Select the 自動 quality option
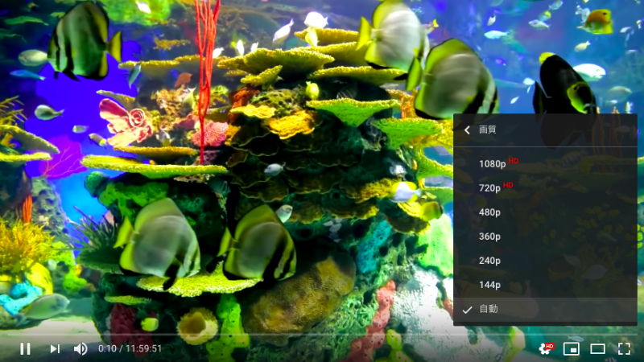 tap(545, 309)
